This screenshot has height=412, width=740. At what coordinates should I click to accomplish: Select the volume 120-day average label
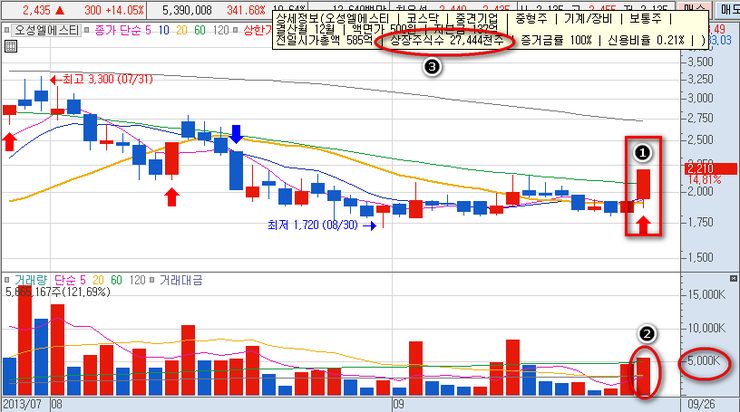pos(137,280)
